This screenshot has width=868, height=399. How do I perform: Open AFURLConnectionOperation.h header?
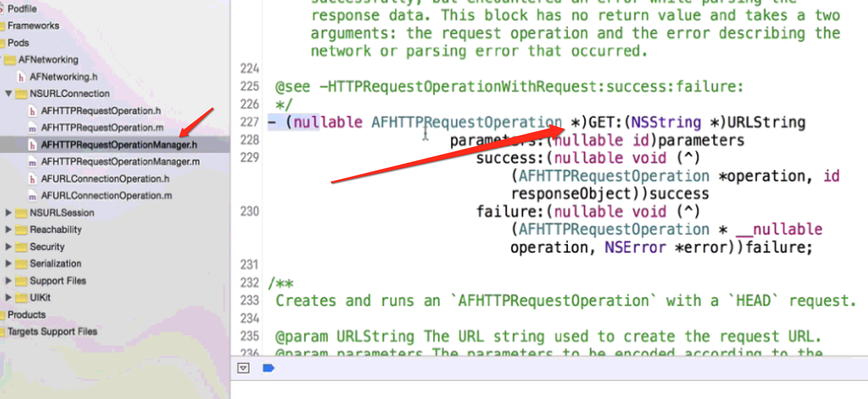point(105,179)
